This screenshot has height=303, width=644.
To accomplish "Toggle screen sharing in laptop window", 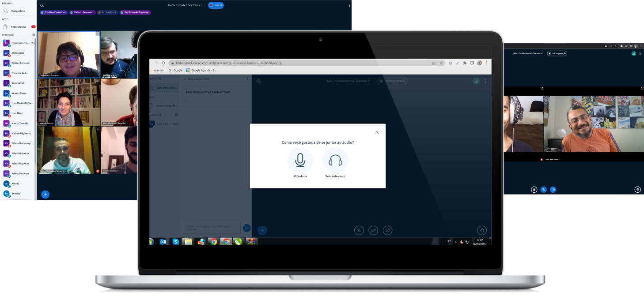I will click(x=387, y=230).
